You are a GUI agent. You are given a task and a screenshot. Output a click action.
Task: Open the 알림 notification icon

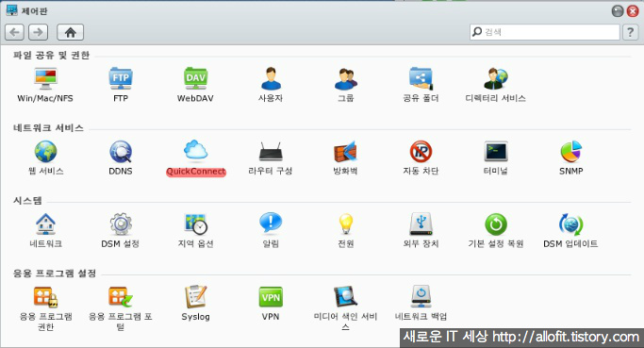[x=271, y=224]
